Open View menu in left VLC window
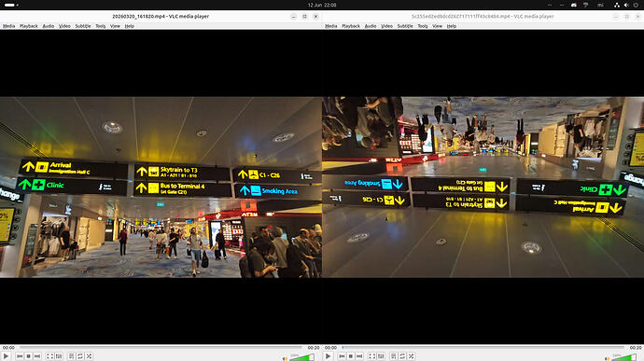This screenshot has height=361, width=644. tap(116, 26)
